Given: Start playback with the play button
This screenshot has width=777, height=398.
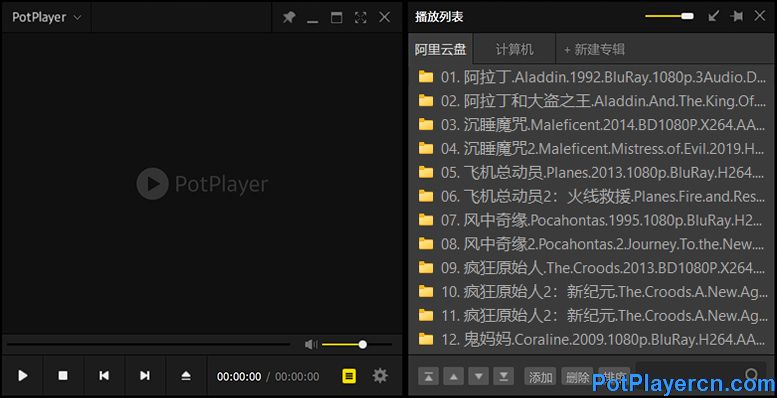Looking at the screenshot, I should 23,376.
